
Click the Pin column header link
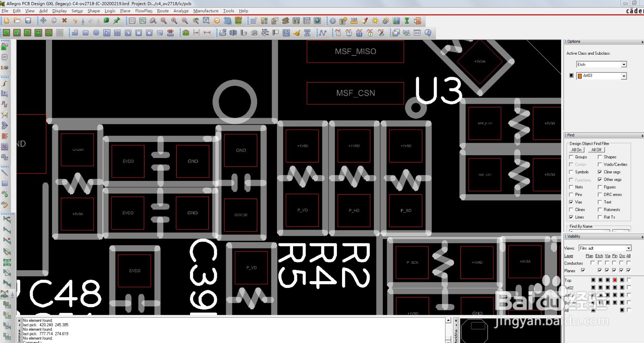point(615,256)
